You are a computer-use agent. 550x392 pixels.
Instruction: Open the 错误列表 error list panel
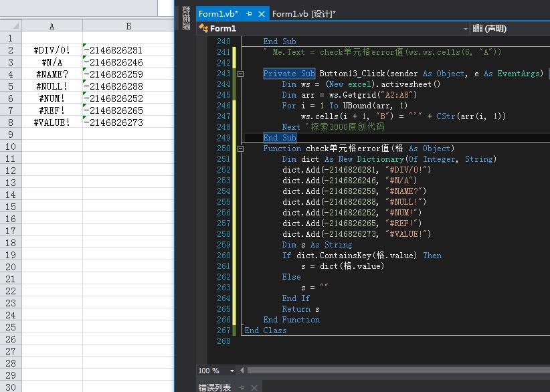point(214,387)
